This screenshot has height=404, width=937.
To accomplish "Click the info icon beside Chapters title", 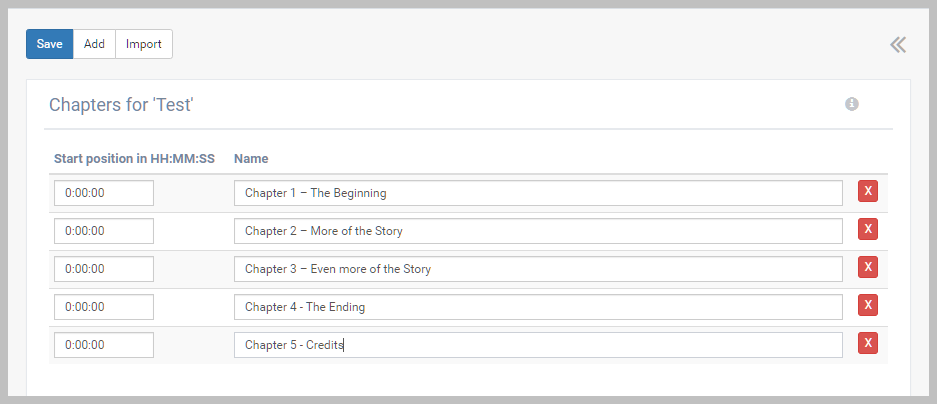I will point(852,104).
